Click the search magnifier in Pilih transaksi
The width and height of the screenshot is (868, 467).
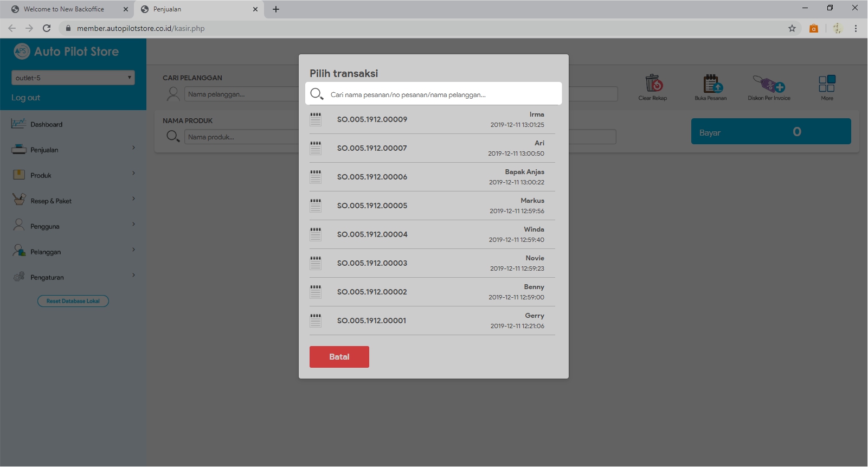[317, 94]
